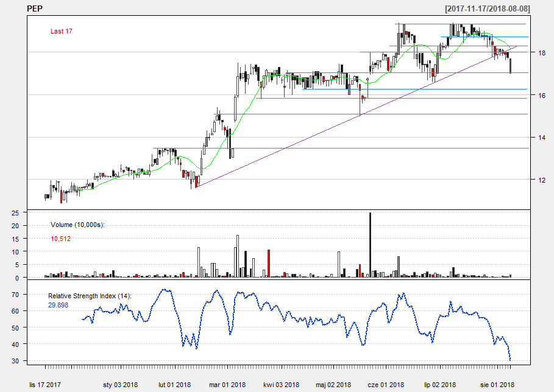Viewport: 554px width, 392px height.
Task: Click volume axis label 25
Action: click(15, 213)
